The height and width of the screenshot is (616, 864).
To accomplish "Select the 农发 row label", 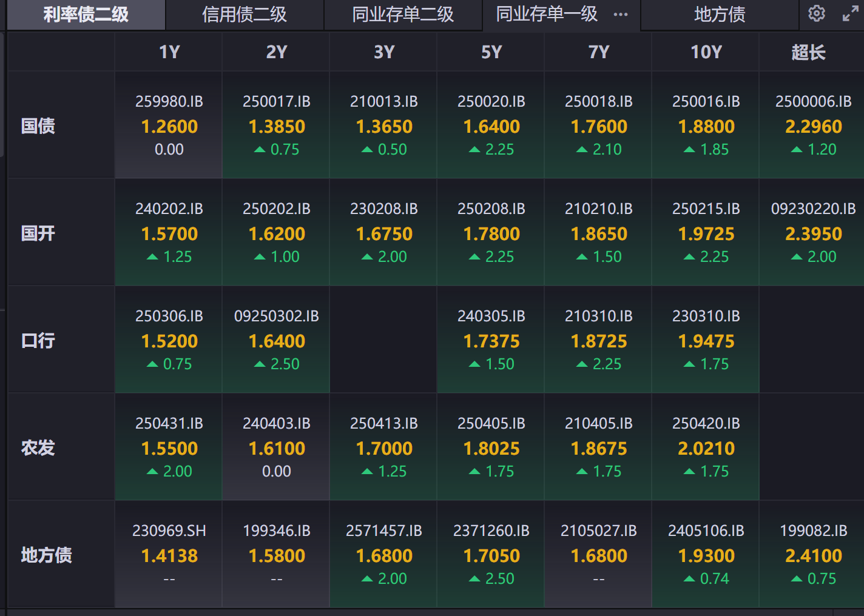I will point(38,448).
